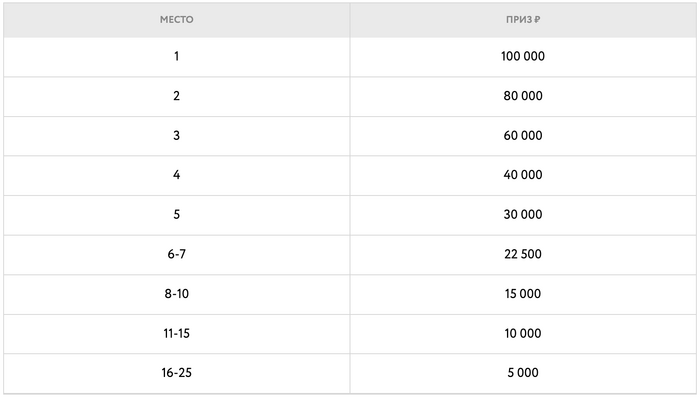The width and height of the screenshot is (700, 399).
Task: Select the 10 000 prize value
Action: (x=523, y=333)
